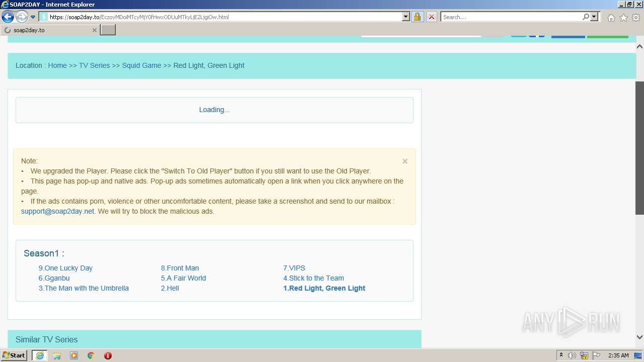The height and width of the screenshot is (362, 644).
Task: Open episode 5.A Fair World
Action: [x=183, y=278]
